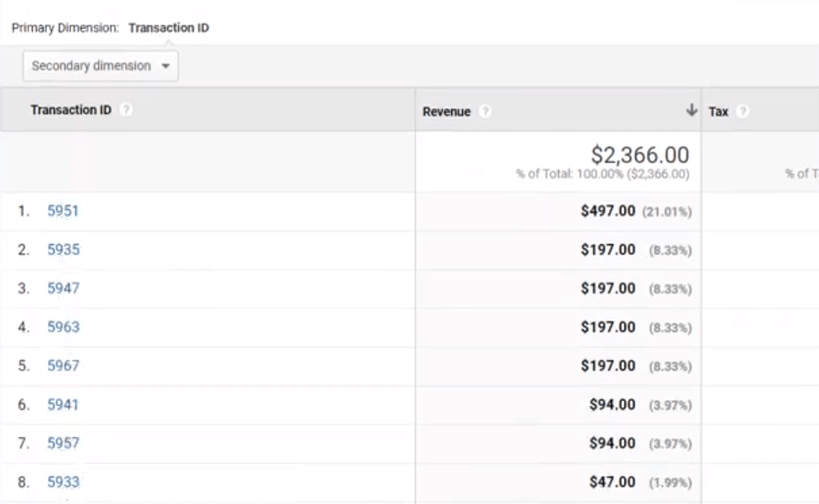Image resolution: width=819 pixels, height=504 pixels.
Task: Select Transaction ID as primary dimension
Action: coord(169,28)
